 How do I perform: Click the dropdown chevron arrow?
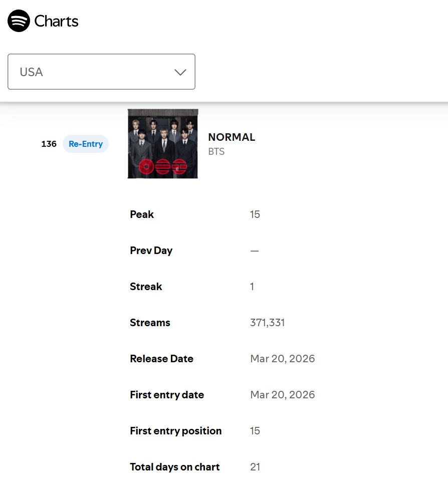[x=180, y=72]
